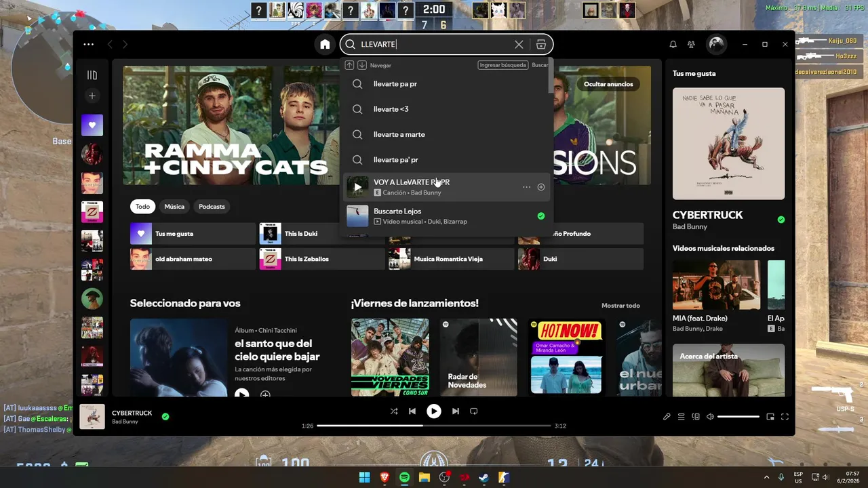Open the miniplayer icon
The image size is (868, 488).
point(770,417)
